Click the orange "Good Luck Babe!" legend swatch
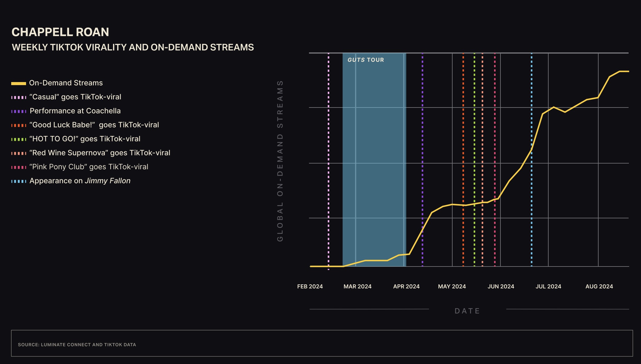The height and width of the screenshot is (364, 641). (18, 125)
